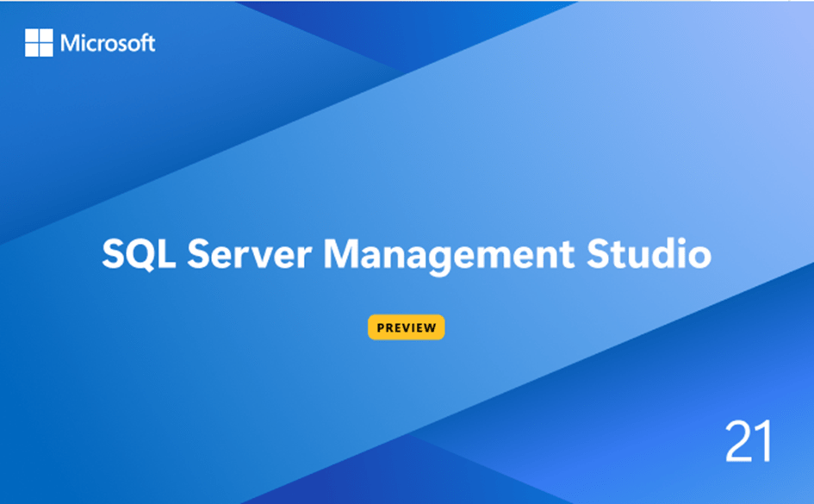Click the digit 1 in version number
The image size is (814, 504).
point(764,442)
